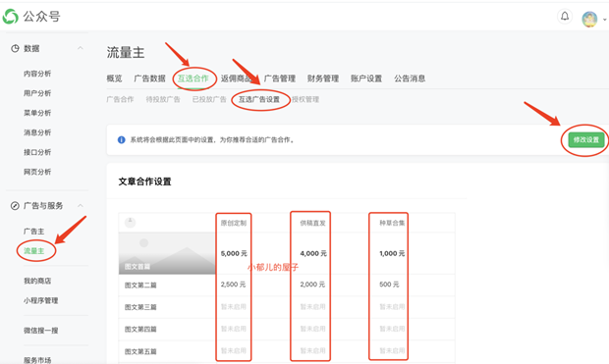Image resolution: width=609 pixels, height=364 pixels.
Task: Switch to the 广告数据 tab
Action: pyautogui.click(x=149, y=78)
